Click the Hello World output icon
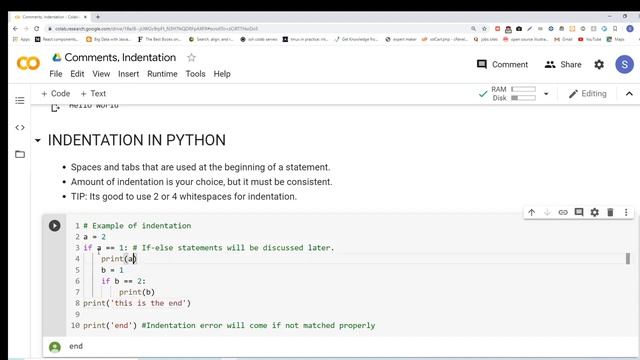 [x=55, y=107]
